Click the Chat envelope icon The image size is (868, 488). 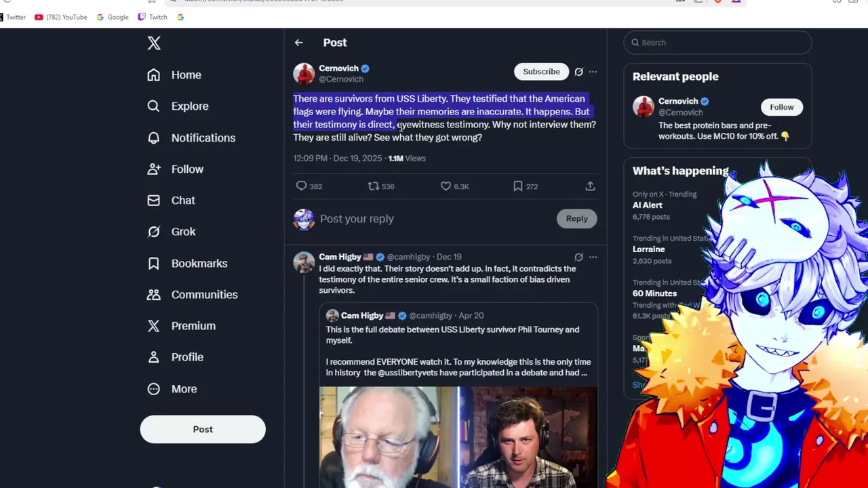pos(154,200)
